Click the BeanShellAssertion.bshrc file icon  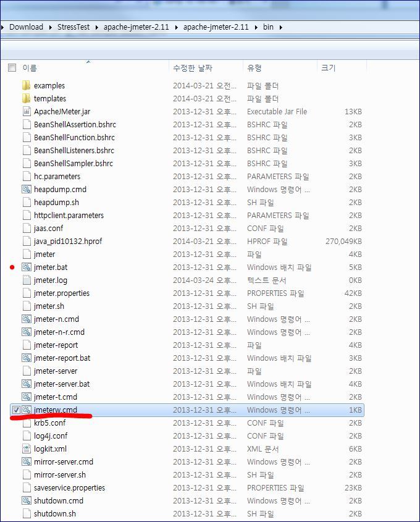point(27,125)
